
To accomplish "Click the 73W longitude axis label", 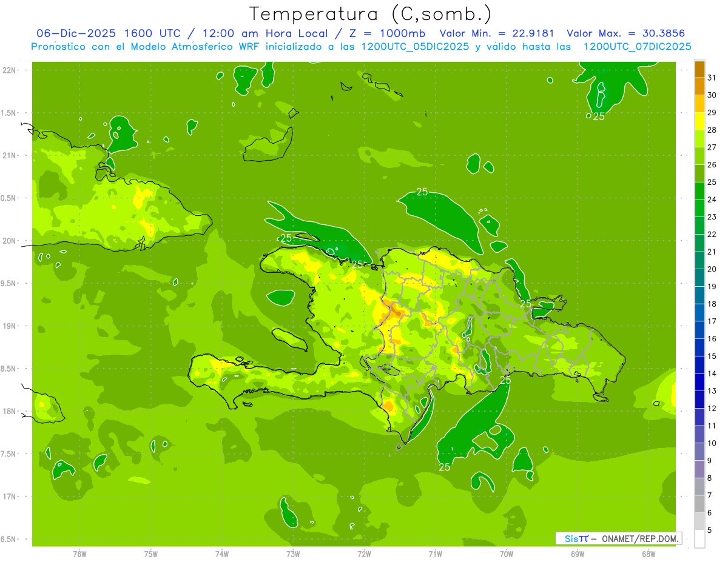I will 293,554.
